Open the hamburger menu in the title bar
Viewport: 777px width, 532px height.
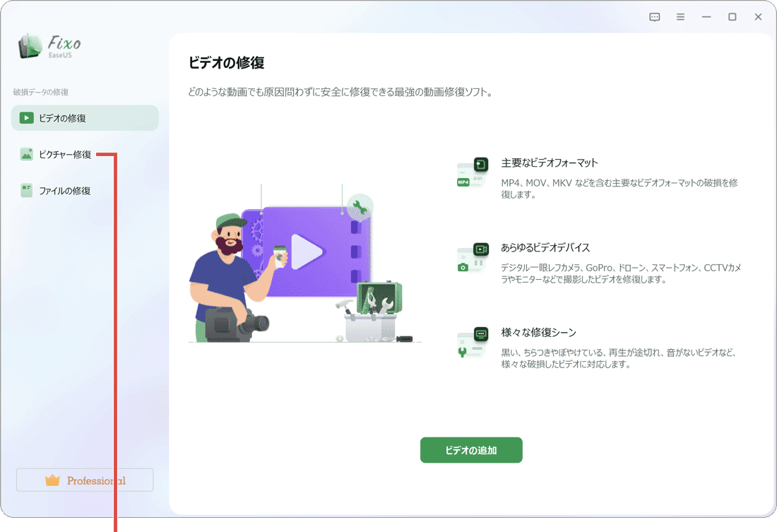click(680, 16)
